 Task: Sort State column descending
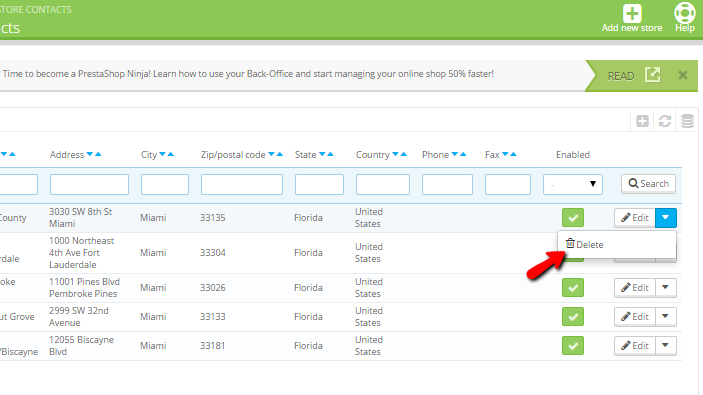tap(322, 154)
